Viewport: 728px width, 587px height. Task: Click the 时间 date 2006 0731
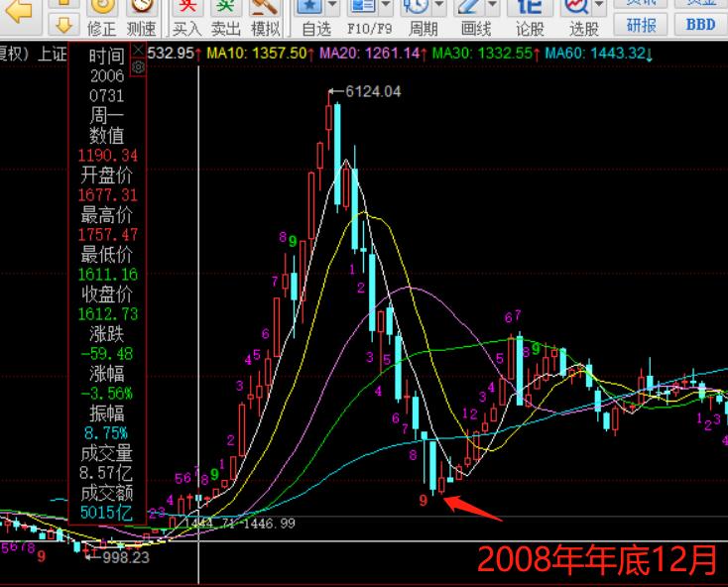tap(107, 86)
